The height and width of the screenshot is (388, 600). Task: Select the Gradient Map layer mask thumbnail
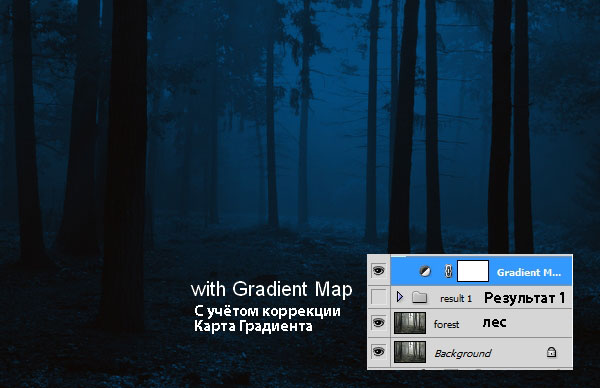click(473, 271)
